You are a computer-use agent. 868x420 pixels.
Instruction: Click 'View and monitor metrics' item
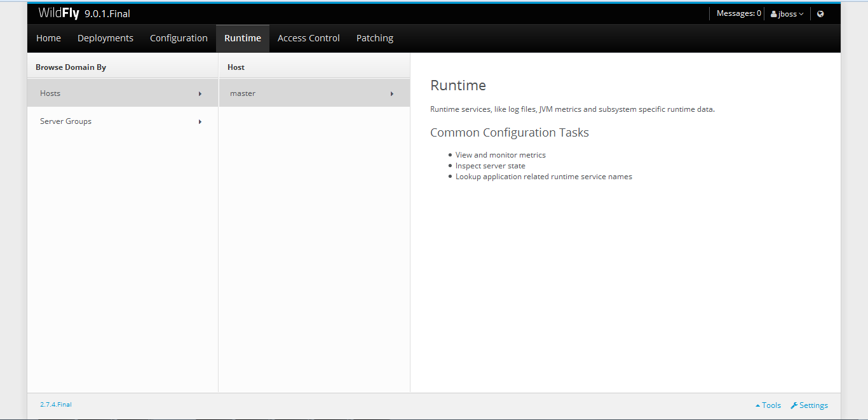[x=501, y=155]
